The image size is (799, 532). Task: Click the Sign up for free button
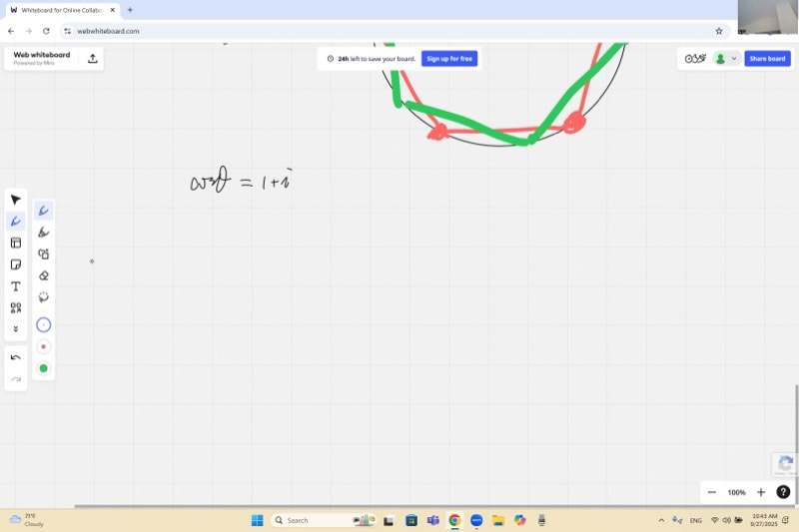pos(448,59)
